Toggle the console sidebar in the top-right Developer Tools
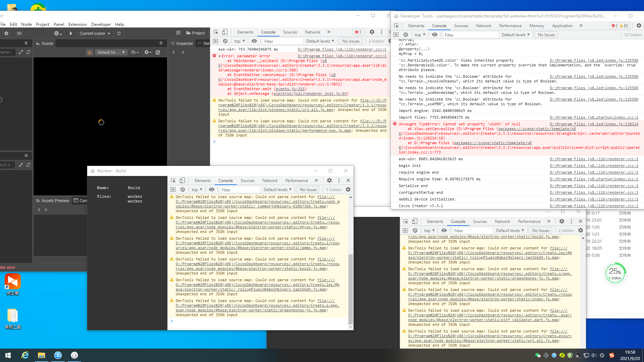This screenshot has width=644, height=362. click(x=396, y=35)
